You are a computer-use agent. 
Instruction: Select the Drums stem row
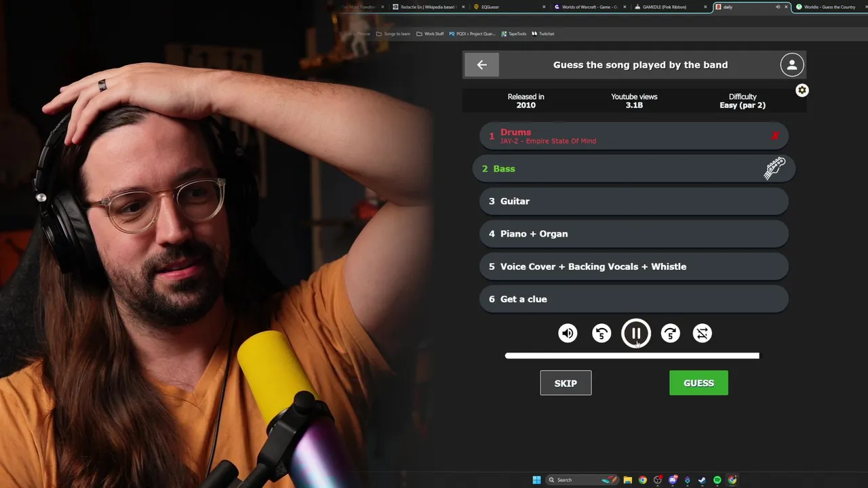633,136
